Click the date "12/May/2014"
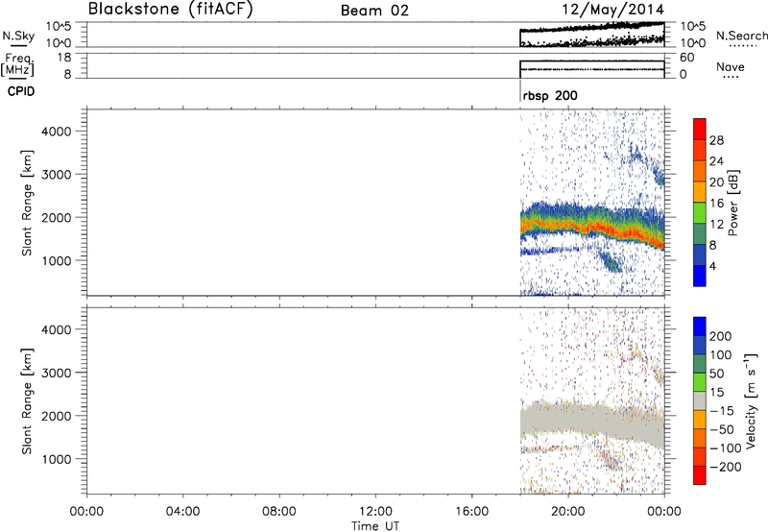768x532 pixels. (x=612, y=10)
